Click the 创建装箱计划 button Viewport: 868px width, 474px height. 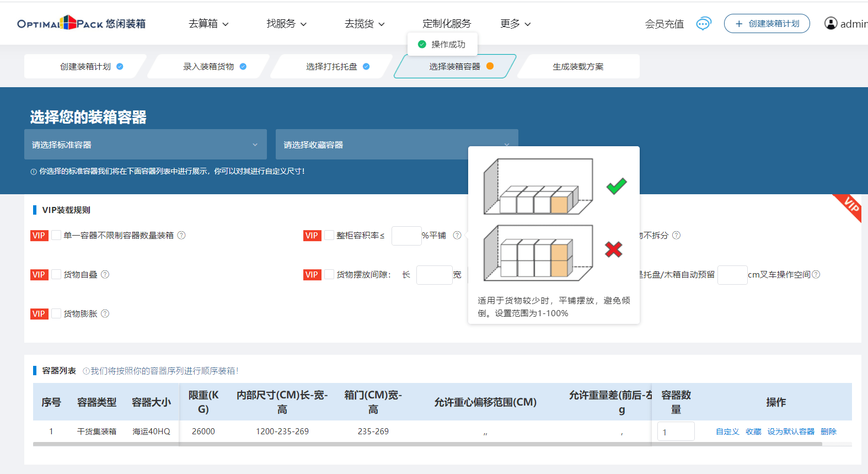pos(767,24)
